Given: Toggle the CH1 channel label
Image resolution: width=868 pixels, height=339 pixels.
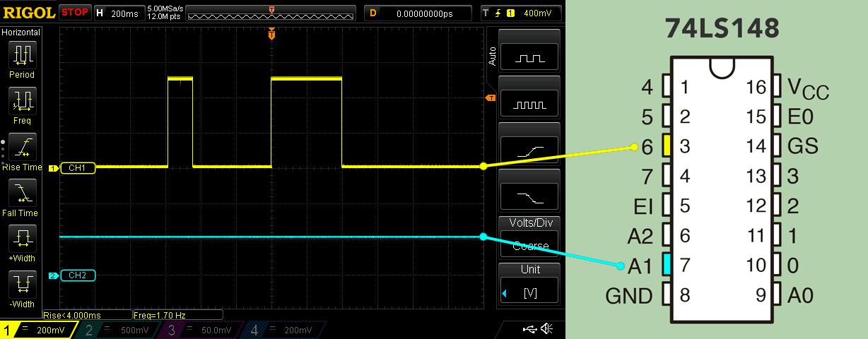Looking at the screenshot, I should (x=76, y=168).
